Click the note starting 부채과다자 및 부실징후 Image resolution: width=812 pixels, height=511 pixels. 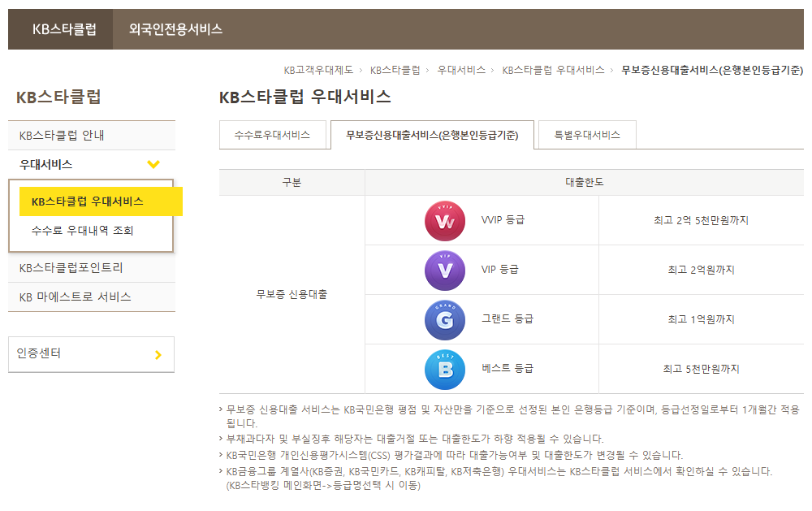point(415,439)
